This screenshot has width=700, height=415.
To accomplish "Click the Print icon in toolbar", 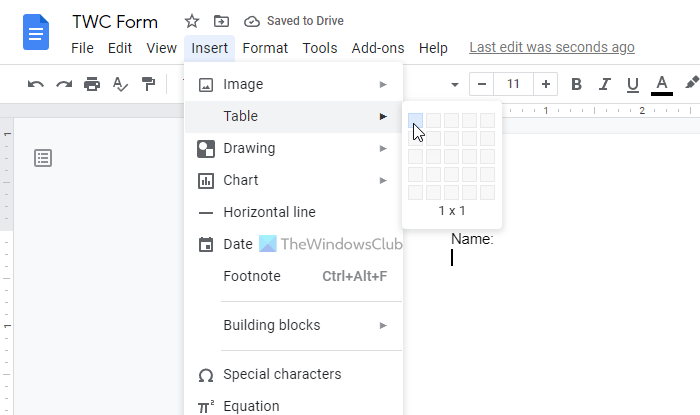I will coord(92,84).
